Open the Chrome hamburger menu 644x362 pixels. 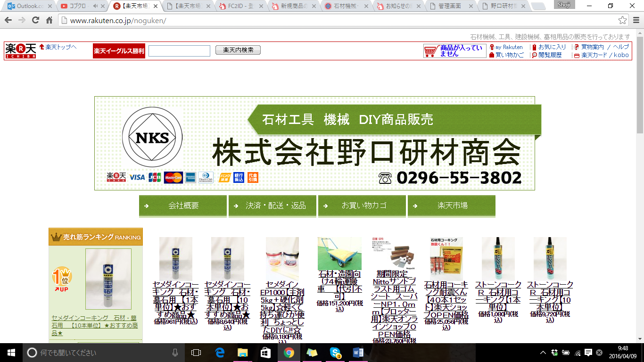[635, 20]
